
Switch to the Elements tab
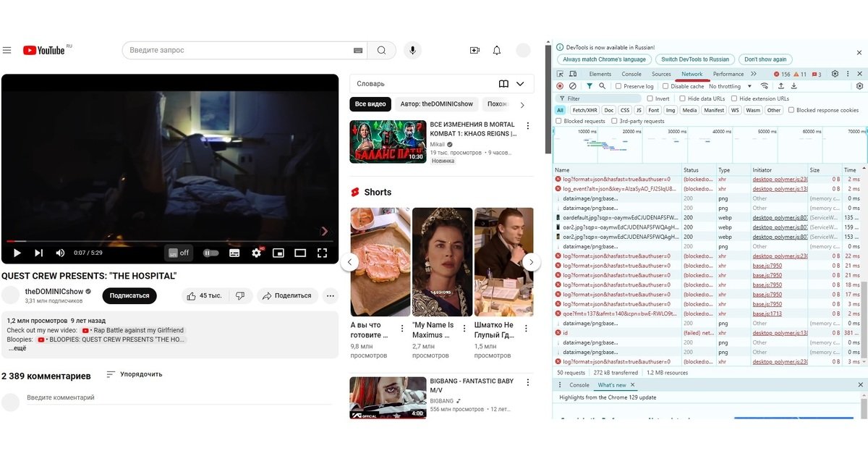click(x=600, y=74)
